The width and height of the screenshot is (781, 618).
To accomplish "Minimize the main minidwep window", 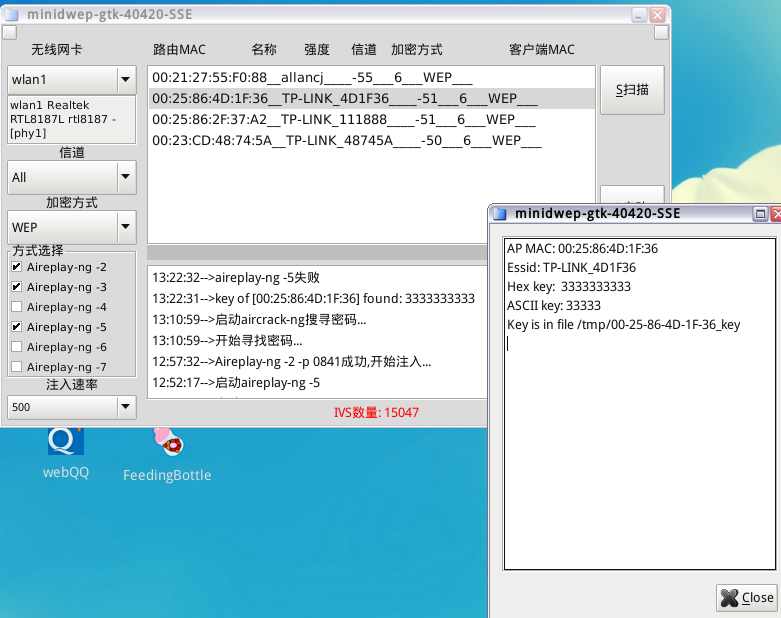I will [639, 15].
